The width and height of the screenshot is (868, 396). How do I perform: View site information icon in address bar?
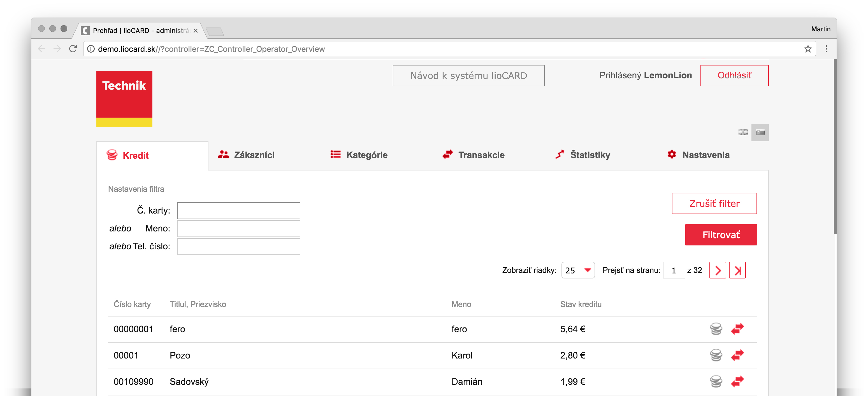click(x=91, y=49)
